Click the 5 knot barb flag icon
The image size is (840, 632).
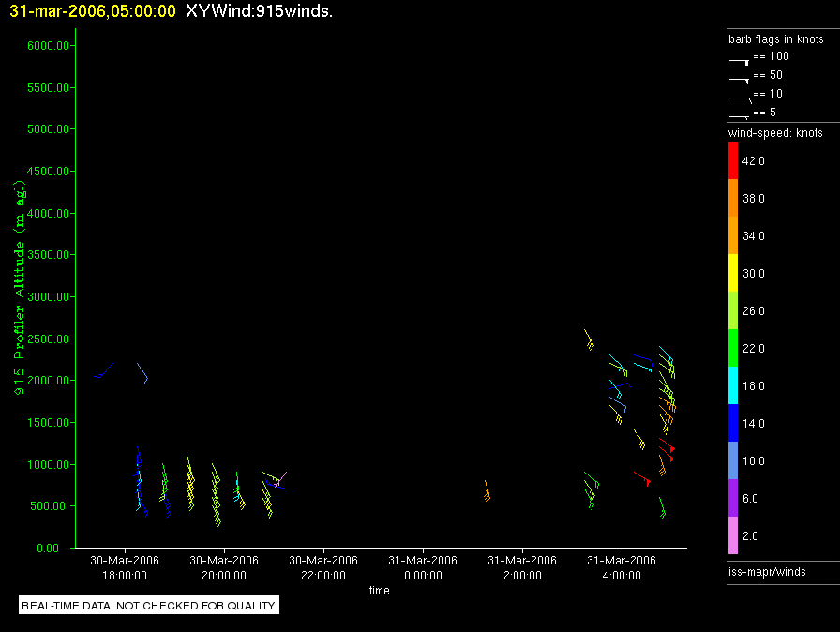[739, 116]
